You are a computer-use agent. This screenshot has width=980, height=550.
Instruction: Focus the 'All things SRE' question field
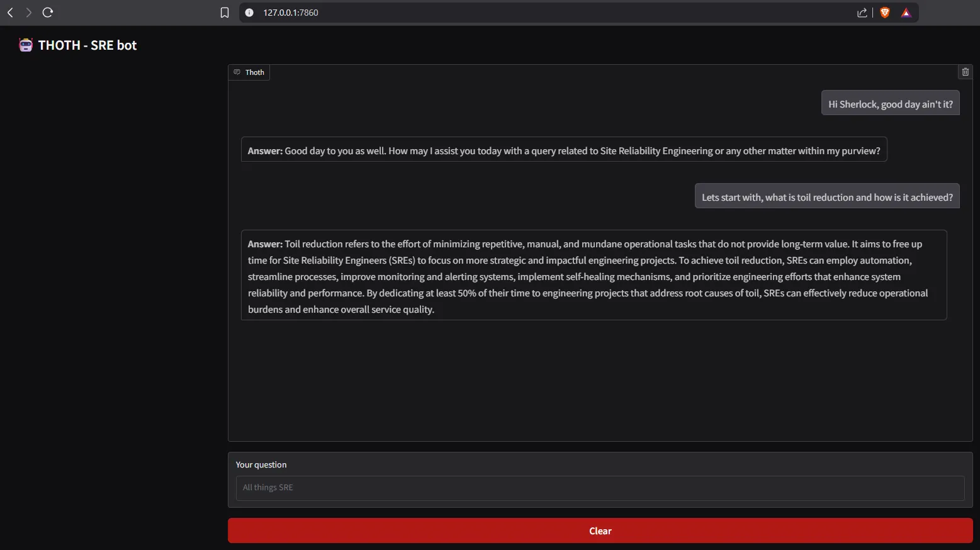coord(600,488)
